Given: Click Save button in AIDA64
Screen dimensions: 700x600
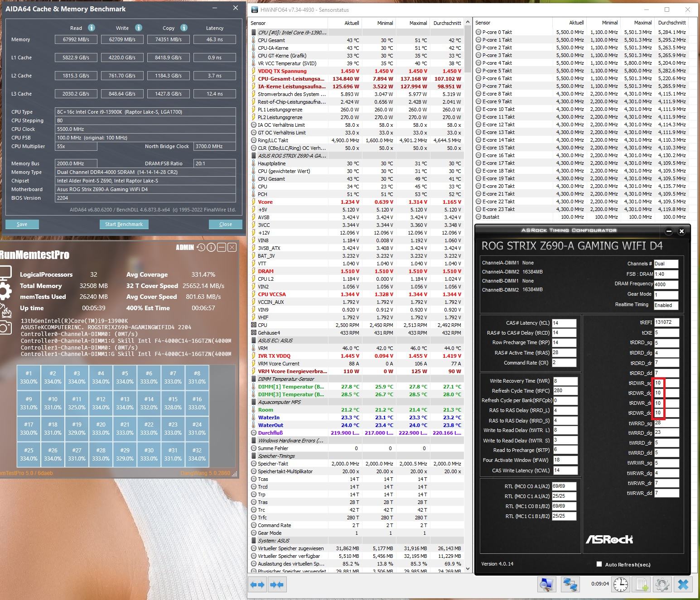Looking at the screenshot, I should pyautogui.click(x=22, y=224).
